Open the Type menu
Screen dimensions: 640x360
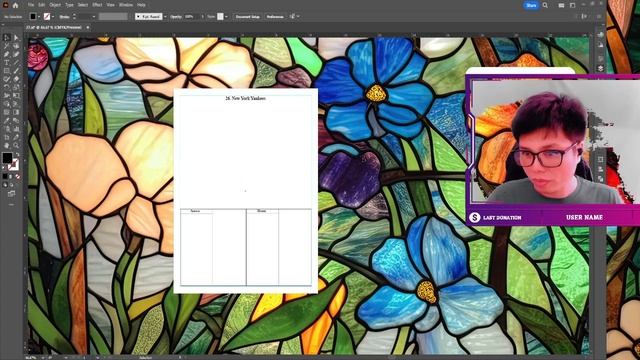[69, 5]
